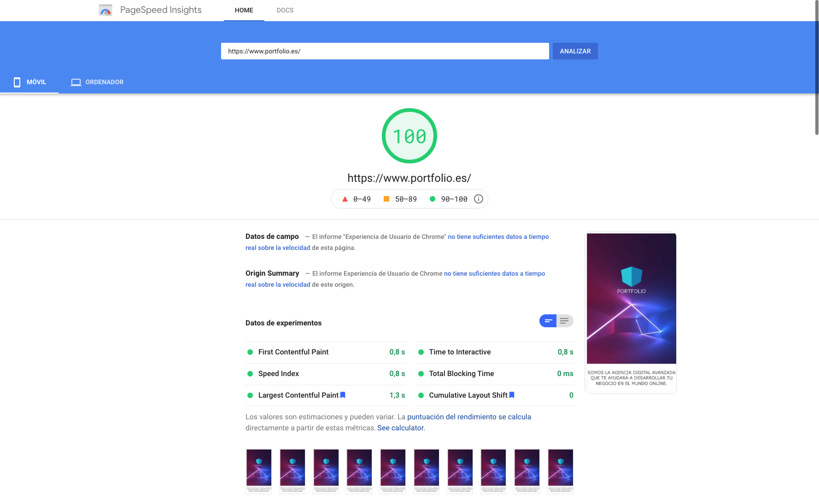The height and width of the screenshot is (504, 819).
Task: Click the red triangle 0–49 legend icon
Action: click(x=345, y=199)
